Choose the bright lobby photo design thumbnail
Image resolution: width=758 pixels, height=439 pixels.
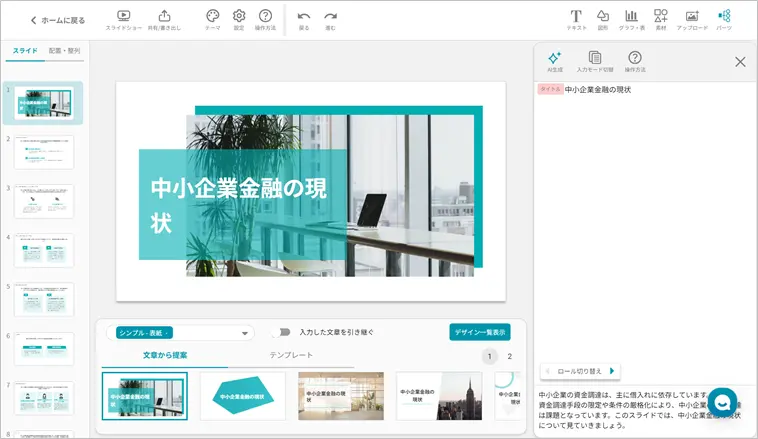pos(341,396)
